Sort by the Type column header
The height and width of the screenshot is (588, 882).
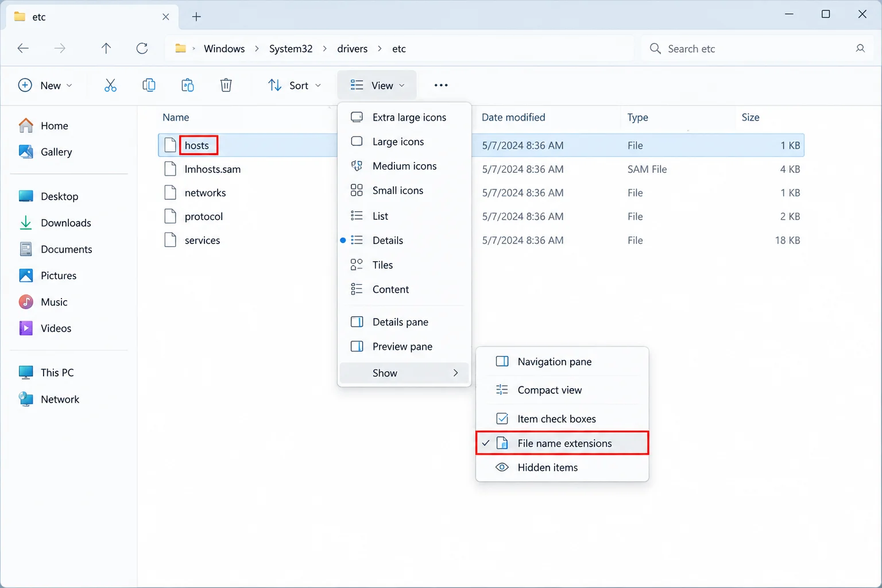pos(638,117)
